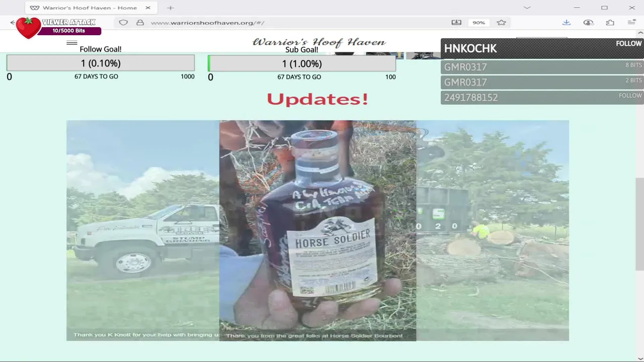Select the GMR0317 2 bits row
This screenshot has width=644, height=362.
click(542, 82)
